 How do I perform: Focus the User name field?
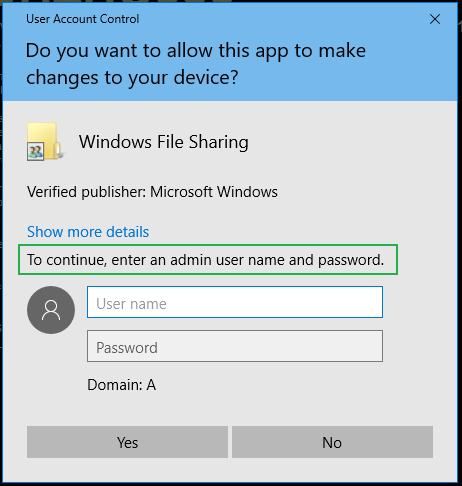[235, 302]
